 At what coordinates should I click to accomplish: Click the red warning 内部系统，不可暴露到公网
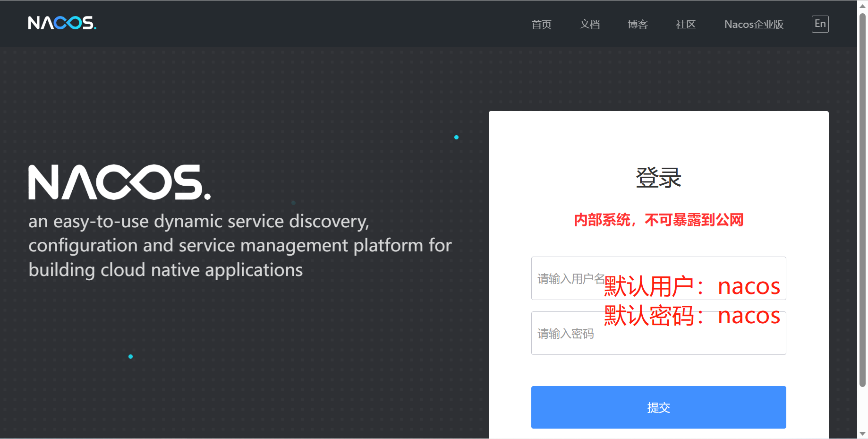tap(658, 220)
